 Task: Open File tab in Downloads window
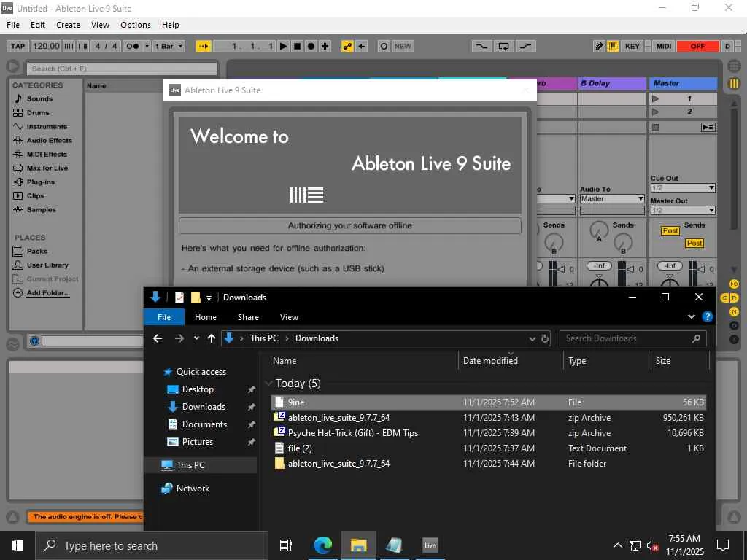[x=164, y=317]
